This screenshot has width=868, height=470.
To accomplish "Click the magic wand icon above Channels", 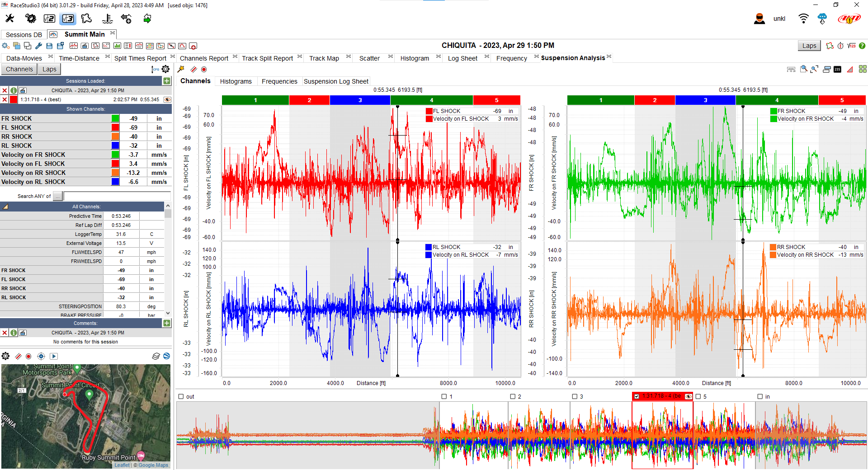I will click(x=181, y=69).
